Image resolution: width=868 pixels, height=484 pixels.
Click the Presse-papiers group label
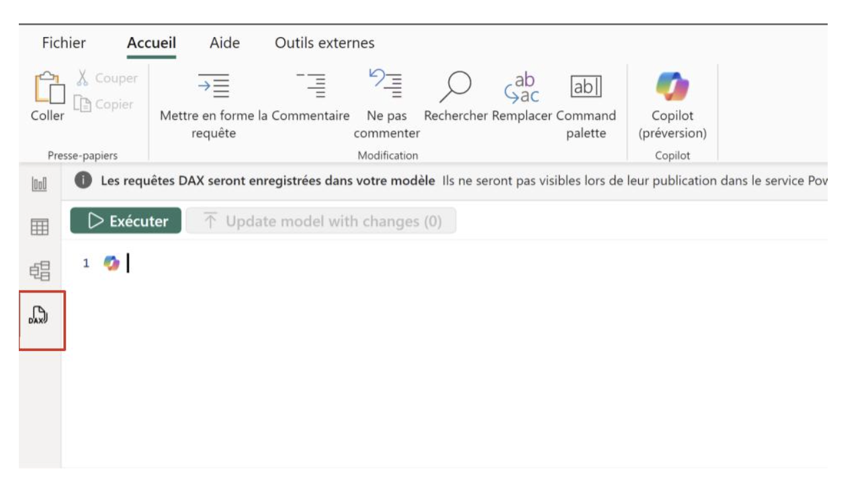pos(83,155)
